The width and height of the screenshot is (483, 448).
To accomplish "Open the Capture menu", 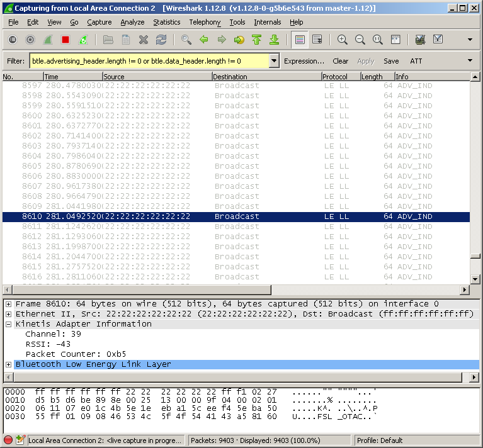I will (x=99, y=22).
